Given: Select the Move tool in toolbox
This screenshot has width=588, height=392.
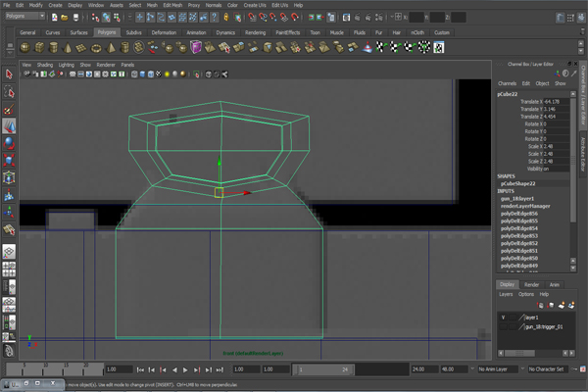Looking at the screenshot, I should point(9,126).
